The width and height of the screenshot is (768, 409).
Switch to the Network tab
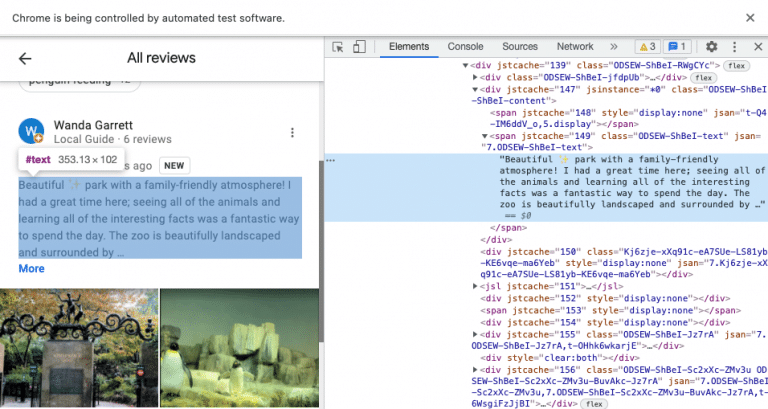pos(574,47)
